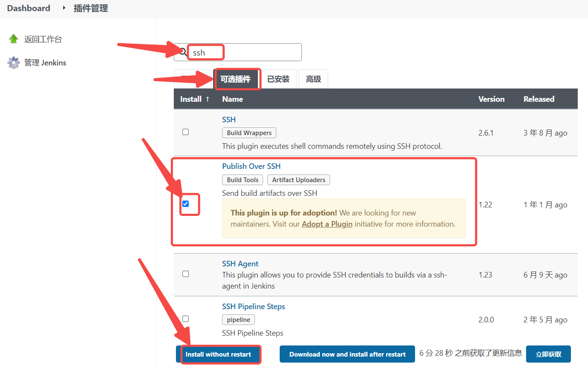Go to Dashboard breadcrumb
This screenshot has width=588, height=366.
[29, 8]
